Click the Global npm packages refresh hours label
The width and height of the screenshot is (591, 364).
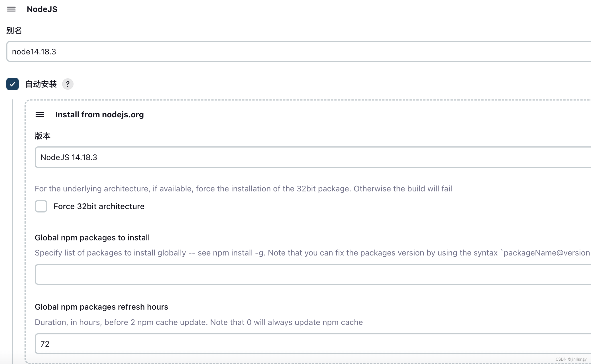point(101,307)
